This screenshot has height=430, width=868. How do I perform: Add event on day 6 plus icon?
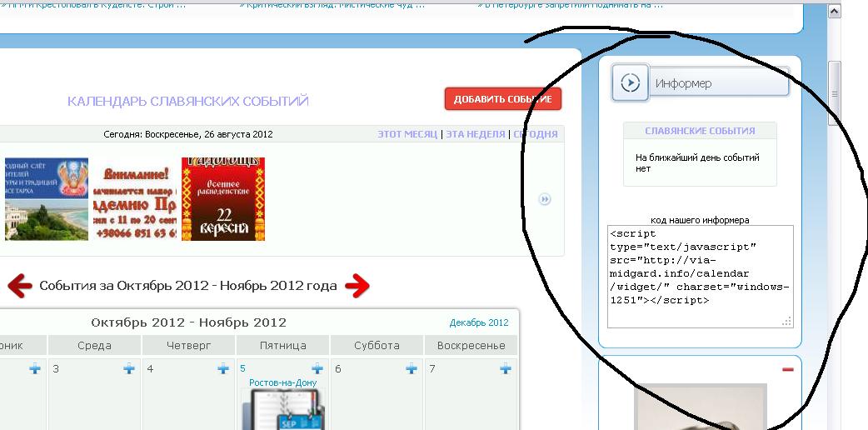click(x=412, y=368)
